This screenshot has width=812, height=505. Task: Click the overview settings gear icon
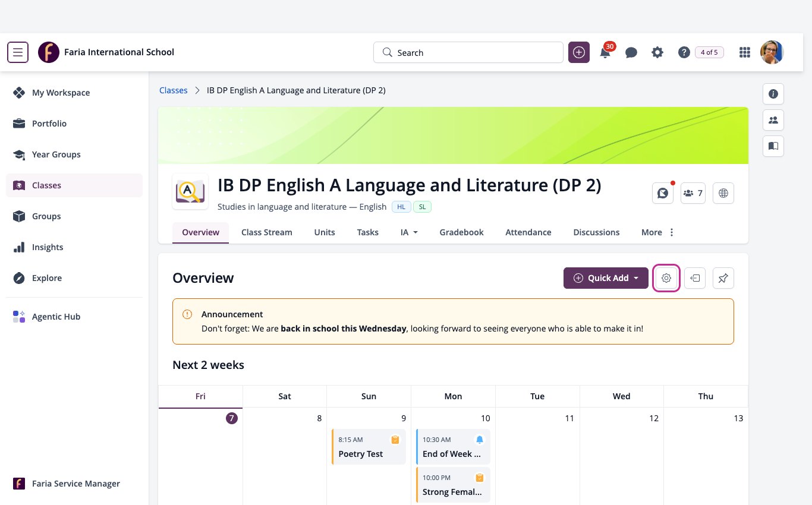click(x=666, y=278)
